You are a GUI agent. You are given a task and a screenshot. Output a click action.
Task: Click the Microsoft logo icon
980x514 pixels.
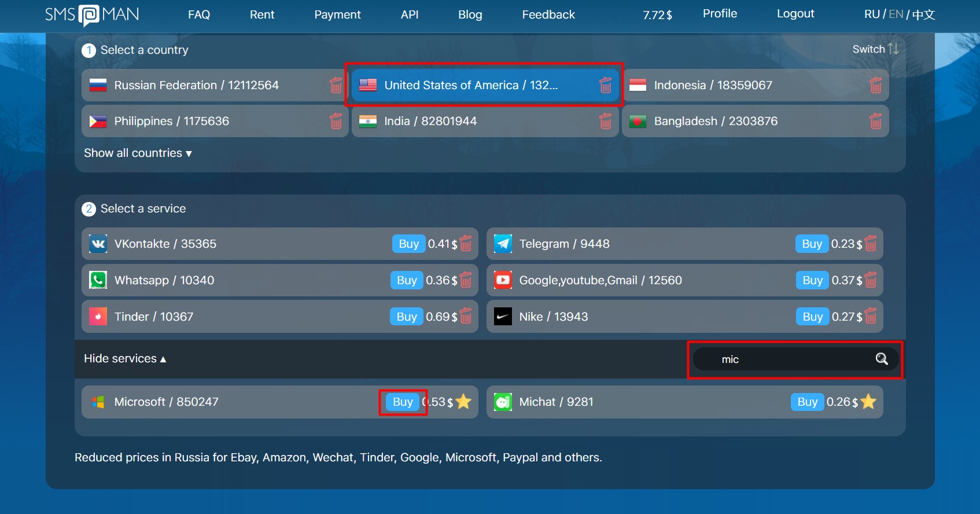coord(98,402)
